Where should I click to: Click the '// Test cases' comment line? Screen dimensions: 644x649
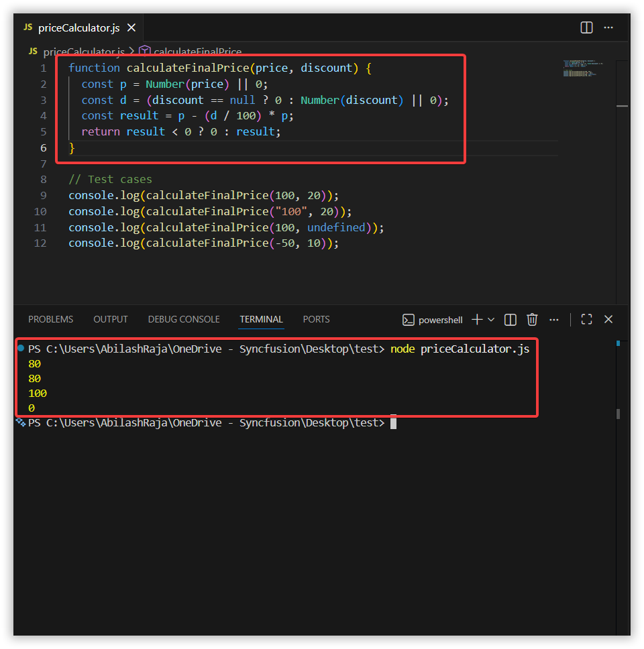coord(110,179)
